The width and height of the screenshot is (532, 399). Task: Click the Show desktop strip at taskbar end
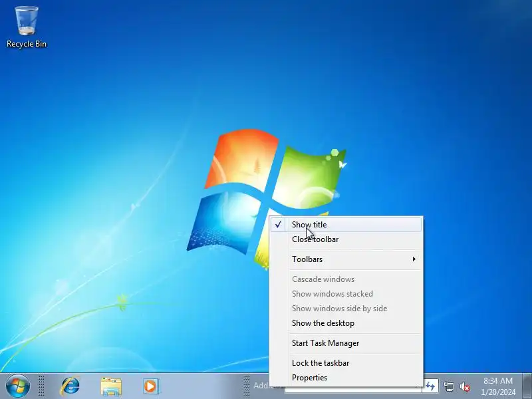pyautogui.click(x=527, y=386)
